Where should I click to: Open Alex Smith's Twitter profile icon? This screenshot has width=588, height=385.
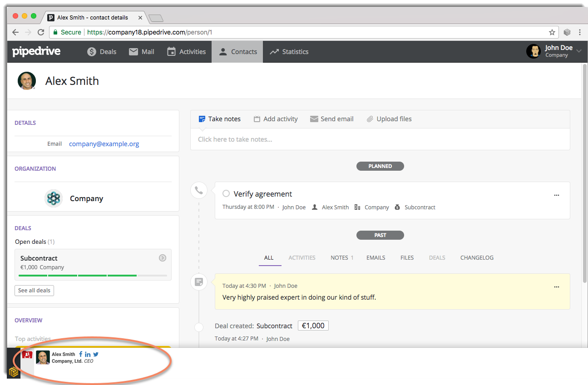coord(96,354)
